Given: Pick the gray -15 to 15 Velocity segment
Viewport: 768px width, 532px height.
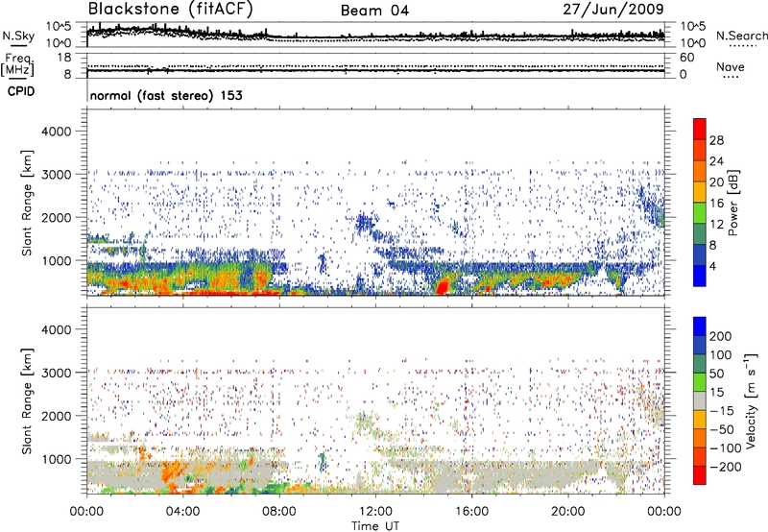Looking at the screenshot, I should click(x=700, y=400).
